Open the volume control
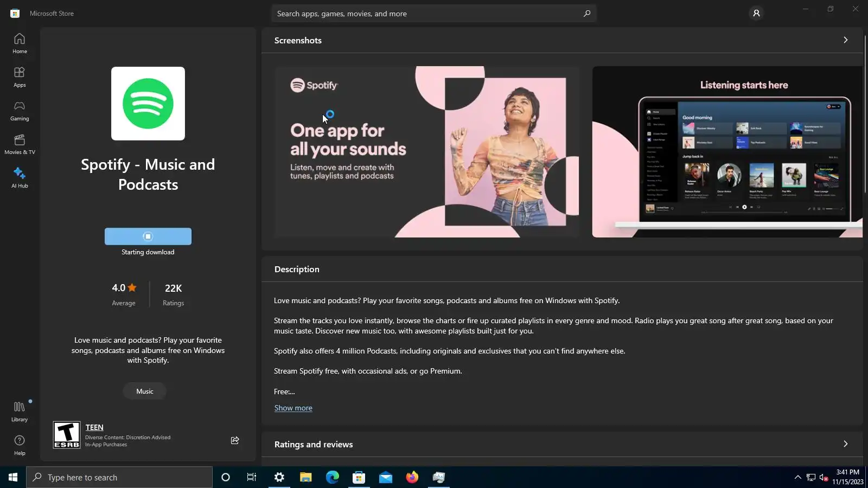Viewport: 868px width, 488px height. (x=824, y=477)
